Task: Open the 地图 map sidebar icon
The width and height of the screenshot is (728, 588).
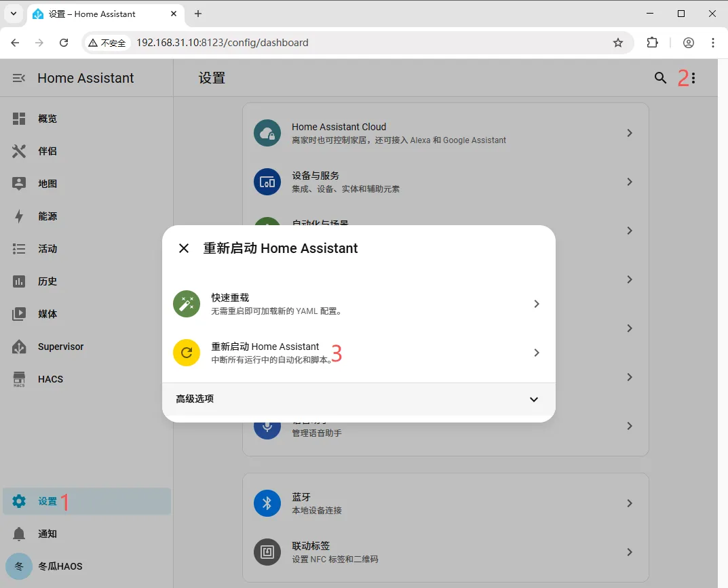Action: (18, 184)
